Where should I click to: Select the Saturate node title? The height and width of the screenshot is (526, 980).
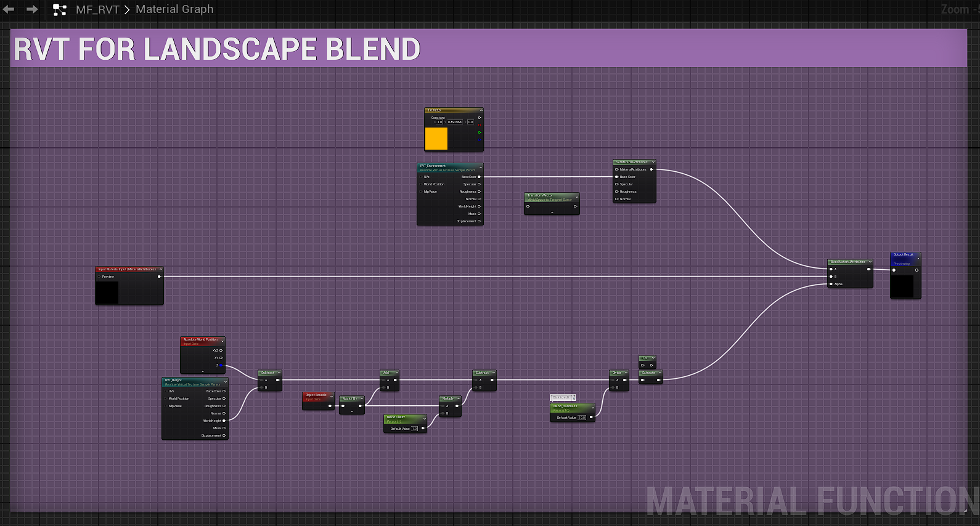(649, 373)
